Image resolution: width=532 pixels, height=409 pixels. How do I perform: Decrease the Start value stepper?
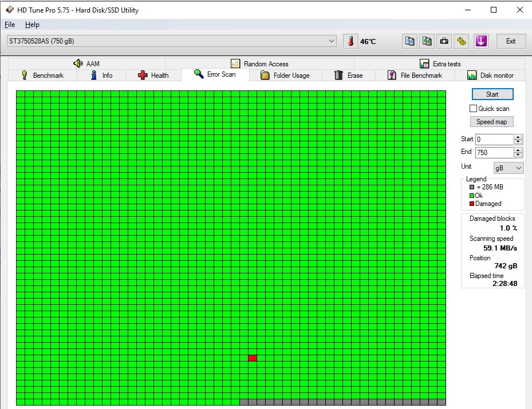pos(518,142)
